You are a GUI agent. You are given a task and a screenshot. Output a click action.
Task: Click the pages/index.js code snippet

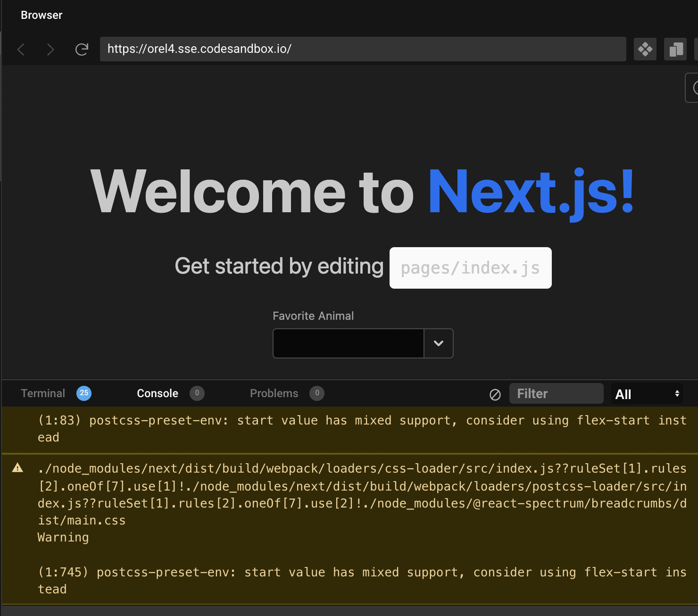pos(470,267)
